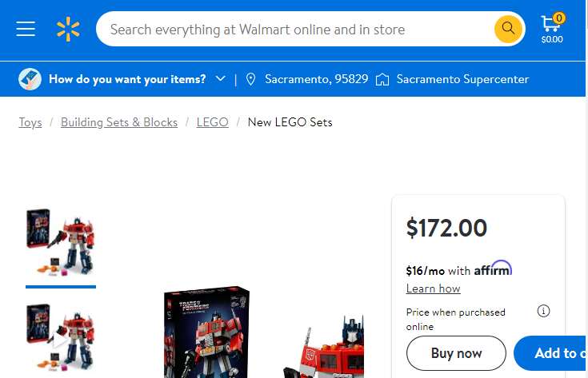Navigate to Toys breadcrumb
Image resolution: width=588 pixels, height=378 pixels.
click(30, 122)
